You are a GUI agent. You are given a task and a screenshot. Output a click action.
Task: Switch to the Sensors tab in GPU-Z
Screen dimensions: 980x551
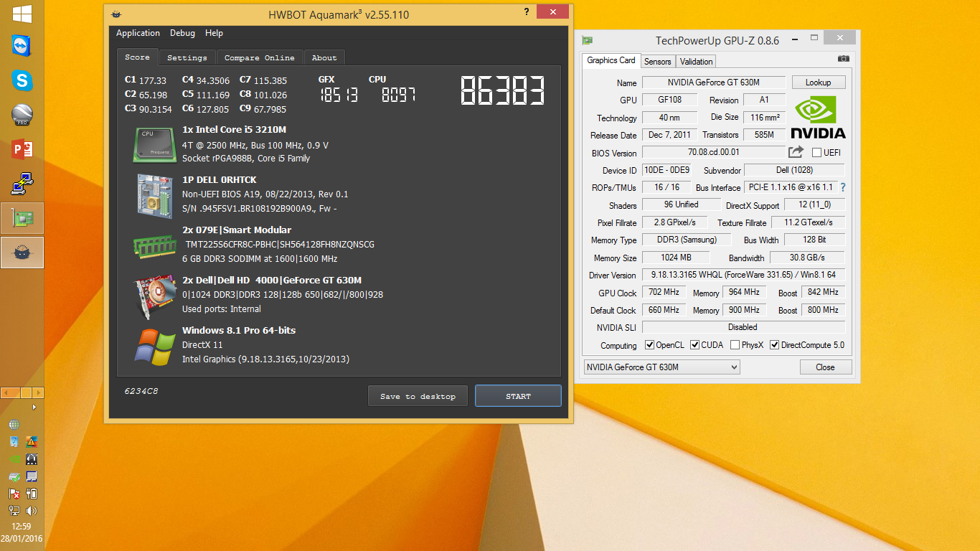tap(657, 62)
